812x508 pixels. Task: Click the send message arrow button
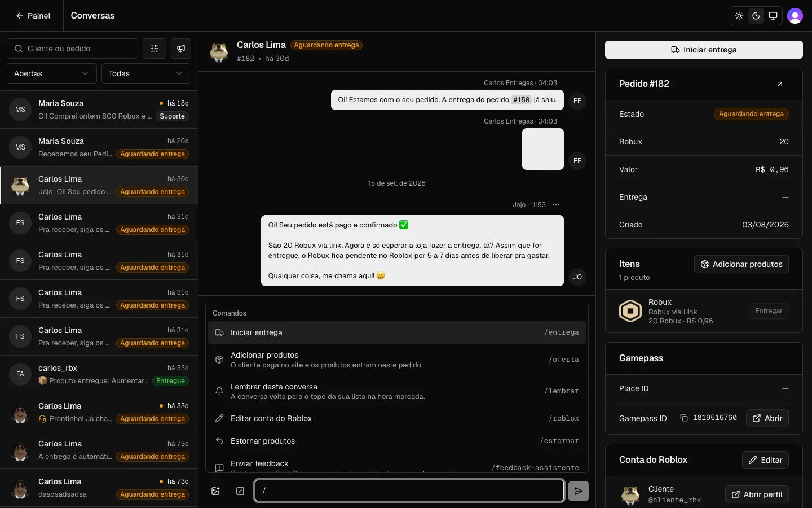click(579, 491)
